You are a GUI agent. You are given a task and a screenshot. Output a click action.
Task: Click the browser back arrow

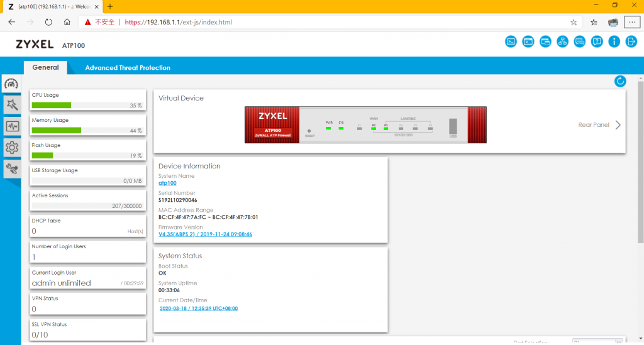click(11, 22)
